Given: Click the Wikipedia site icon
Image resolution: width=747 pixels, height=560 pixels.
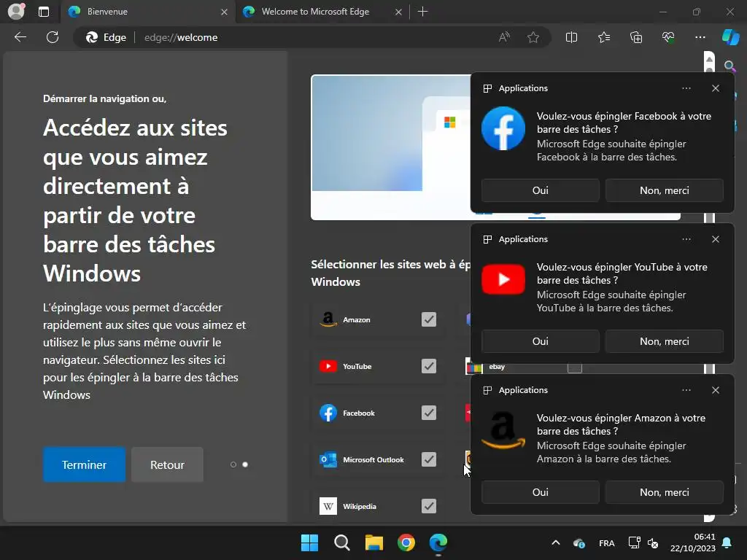Looking at the screenshot, I should pos(328,506).
